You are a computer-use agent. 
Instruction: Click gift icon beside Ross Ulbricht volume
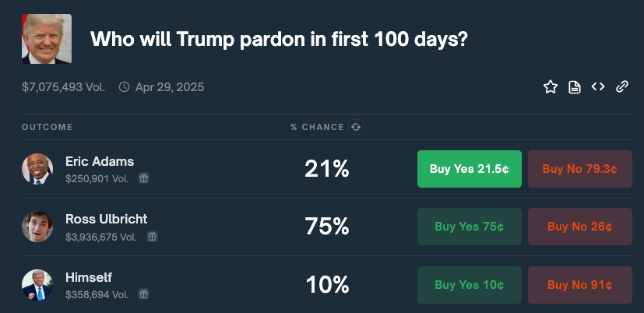(153, 237)
